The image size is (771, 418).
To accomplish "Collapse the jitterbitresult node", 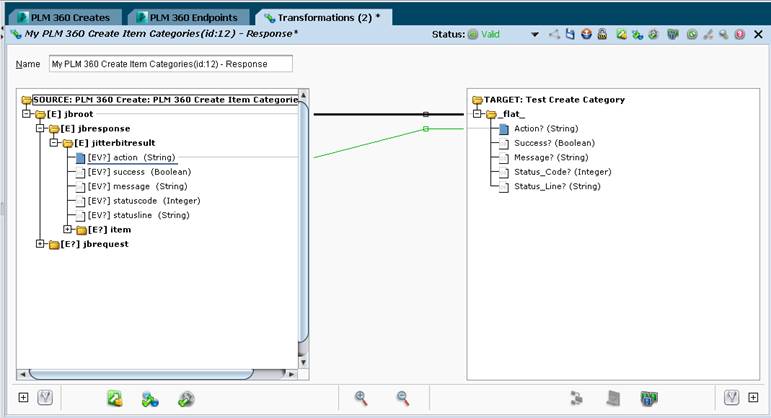I will click(54, 143).
